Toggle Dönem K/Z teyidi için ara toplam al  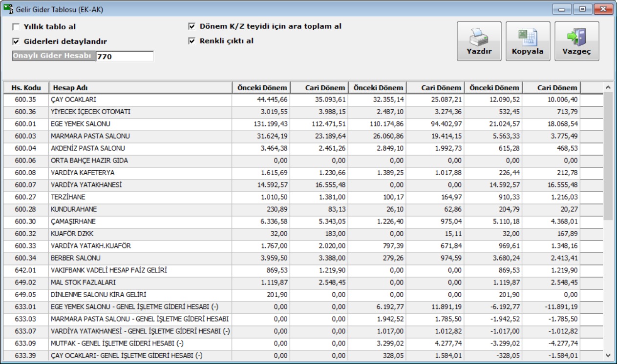[191, 26]
